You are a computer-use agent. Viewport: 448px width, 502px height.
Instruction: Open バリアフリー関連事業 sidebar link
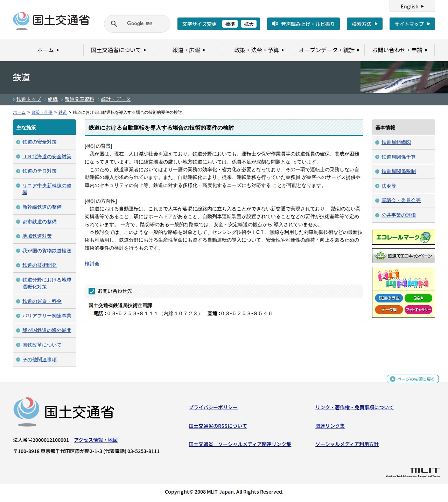[x=47, y=316]
